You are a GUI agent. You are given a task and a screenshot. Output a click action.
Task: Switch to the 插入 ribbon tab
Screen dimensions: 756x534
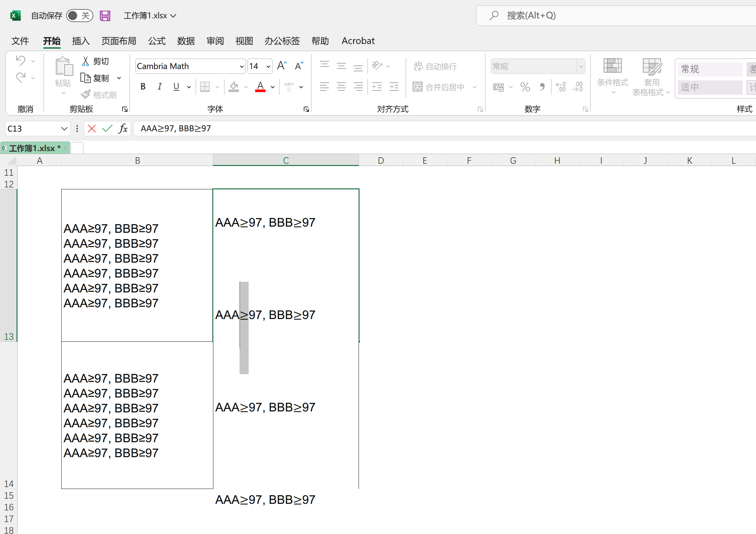click(x=81, y=41)
